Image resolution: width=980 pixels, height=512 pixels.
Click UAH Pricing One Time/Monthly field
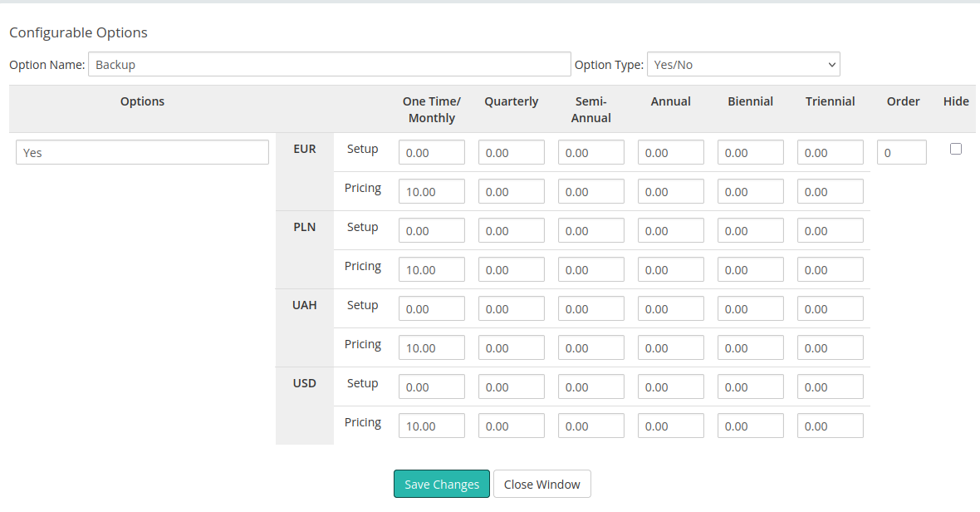[431, 348]
